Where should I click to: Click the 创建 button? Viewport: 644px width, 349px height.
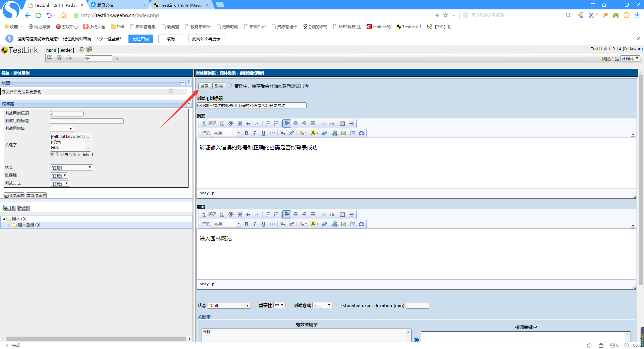click(204, 86)
